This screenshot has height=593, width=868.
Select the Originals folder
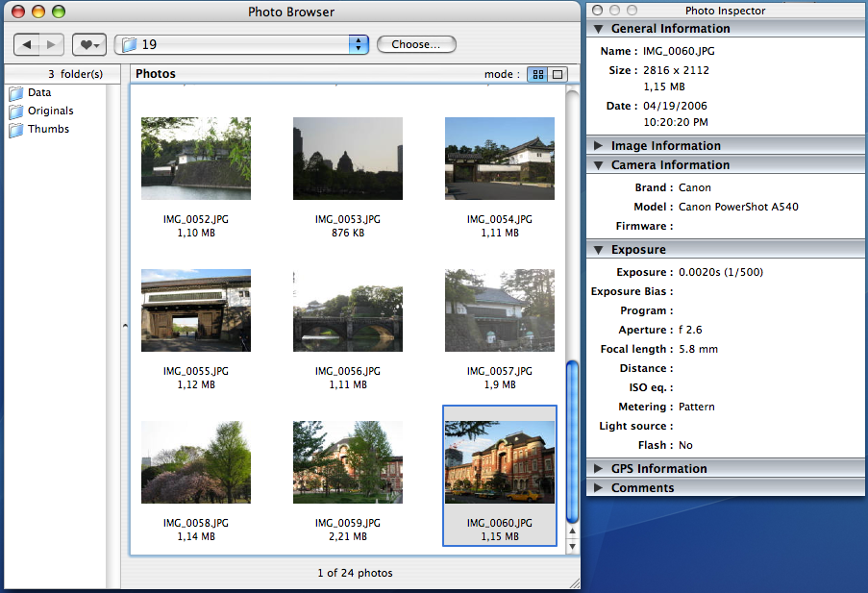pos(50,111)
